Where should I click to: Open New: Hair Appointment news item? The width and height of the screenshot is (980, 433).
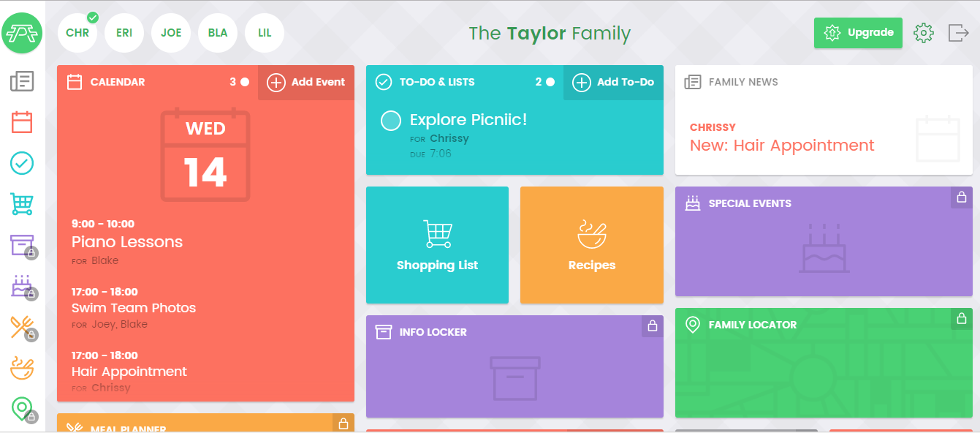click(x=782, y=146)
